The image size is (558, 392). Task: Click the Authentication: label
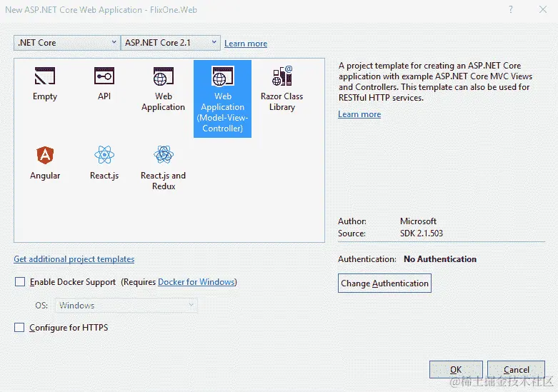[x=367, y=259]
